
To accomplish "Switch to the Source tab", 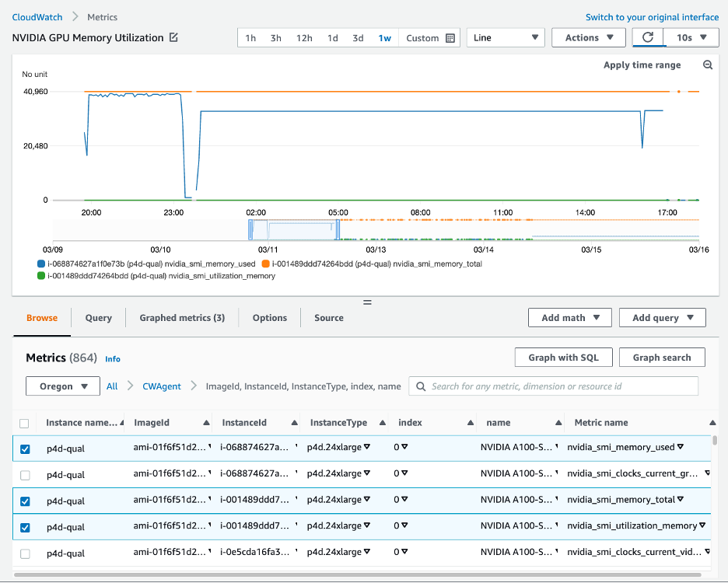I will (328, 317).
